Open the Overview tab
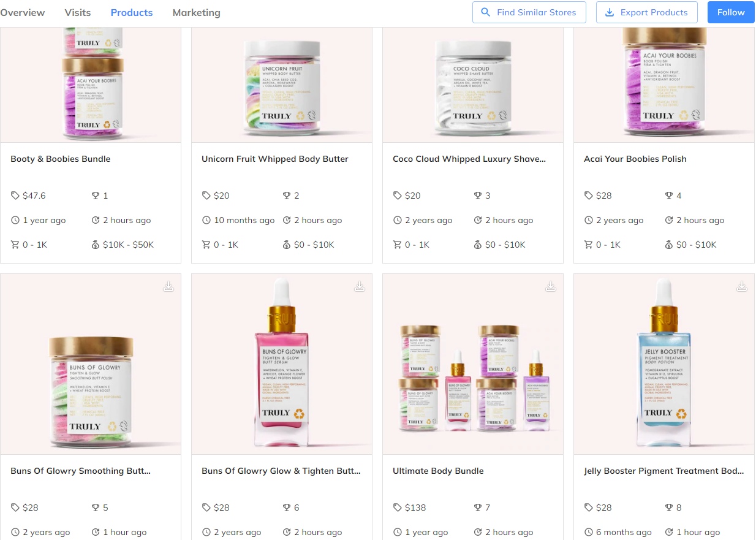756x540 pixels. (22, 12)
